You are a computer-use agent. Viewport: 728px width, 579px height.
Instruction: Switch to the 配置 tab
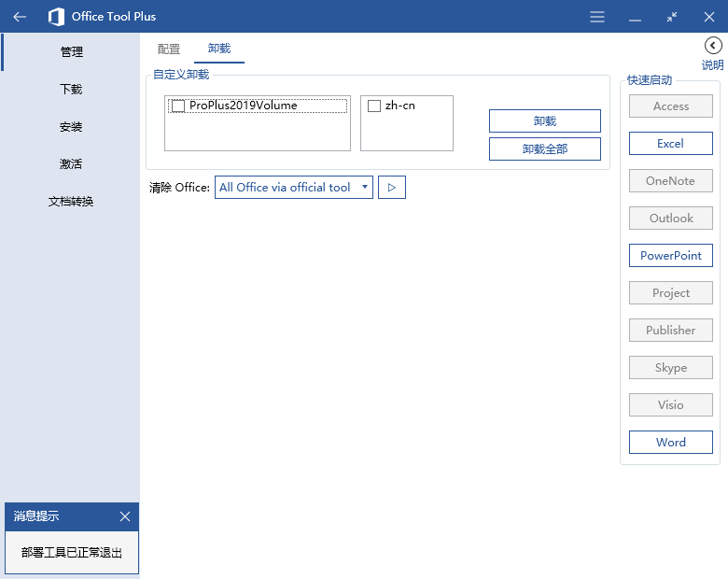coord(169,49)
